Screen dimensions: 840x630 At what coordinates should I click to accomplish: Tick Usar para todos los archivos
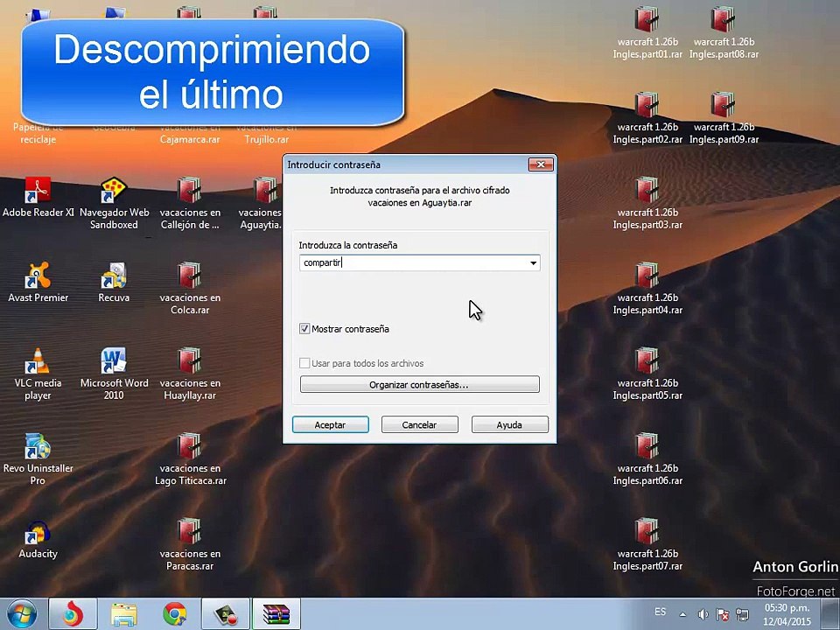[x=304, y=362]
